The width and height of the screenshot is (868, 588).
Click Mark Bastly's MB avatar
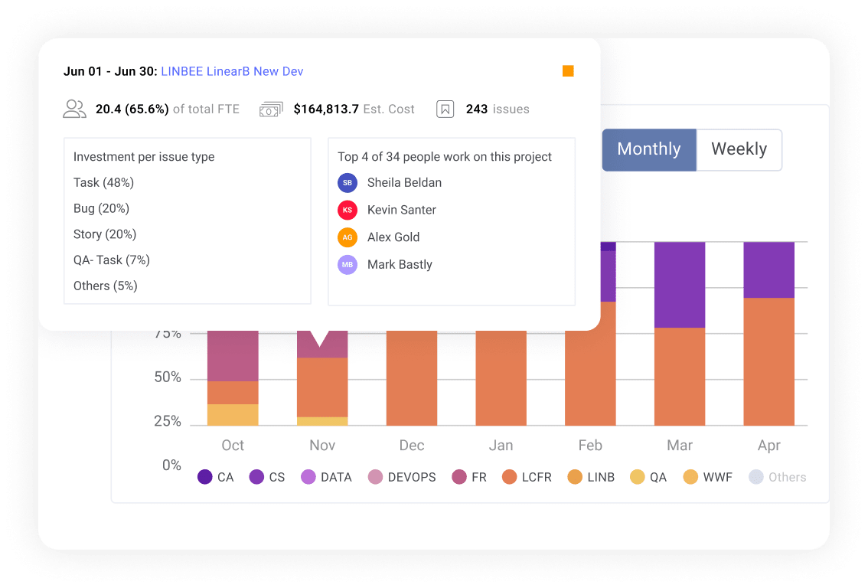347,265
